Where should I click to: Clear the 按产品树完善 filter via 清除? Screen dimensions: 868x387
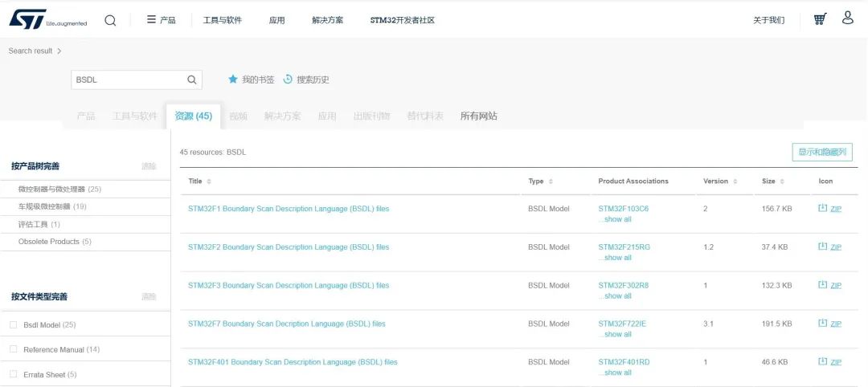pos(149,166)
